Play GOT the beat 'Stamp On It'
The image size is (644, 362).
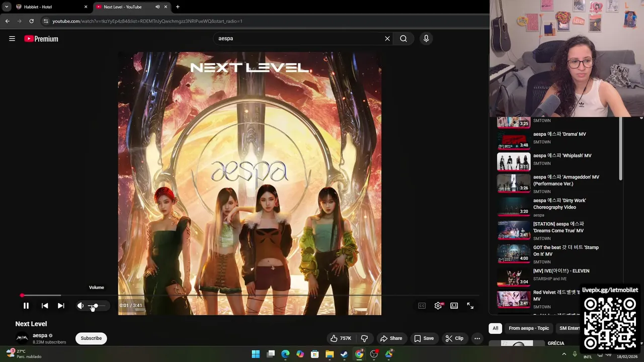(566, 250)
